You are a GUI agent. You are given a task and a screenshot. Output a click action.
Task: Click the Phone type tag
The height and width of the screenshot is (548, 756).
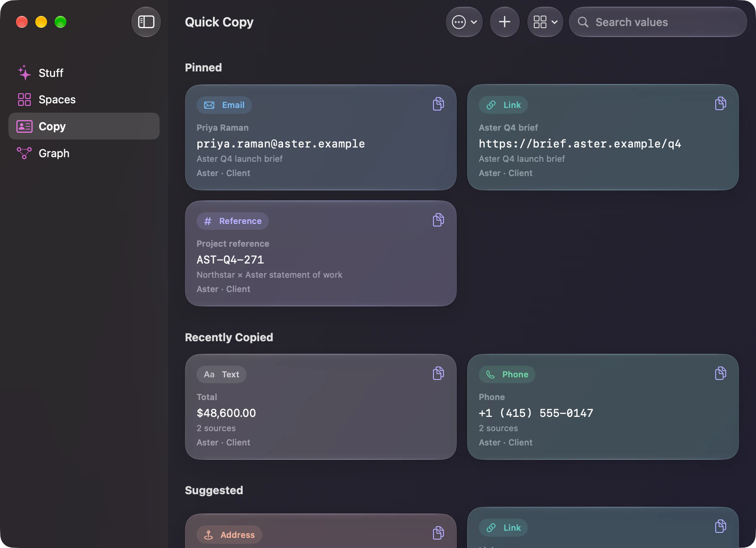[x=507, y=374]
